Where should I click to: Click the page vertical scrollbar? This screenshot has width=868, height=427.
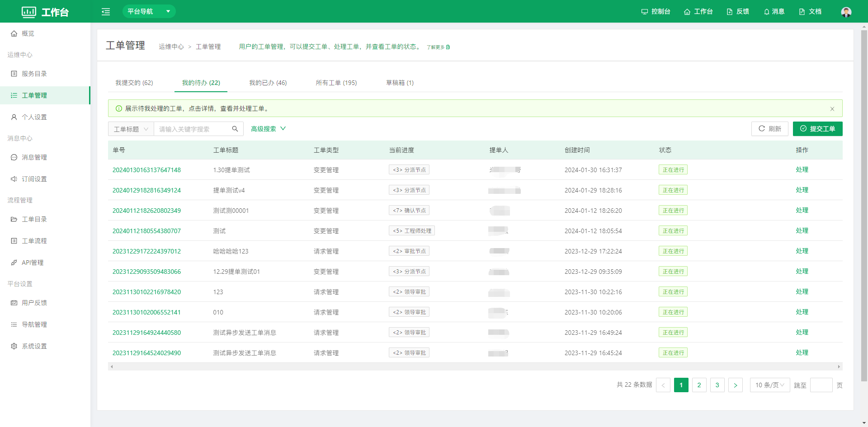click(x=864, y=206)
